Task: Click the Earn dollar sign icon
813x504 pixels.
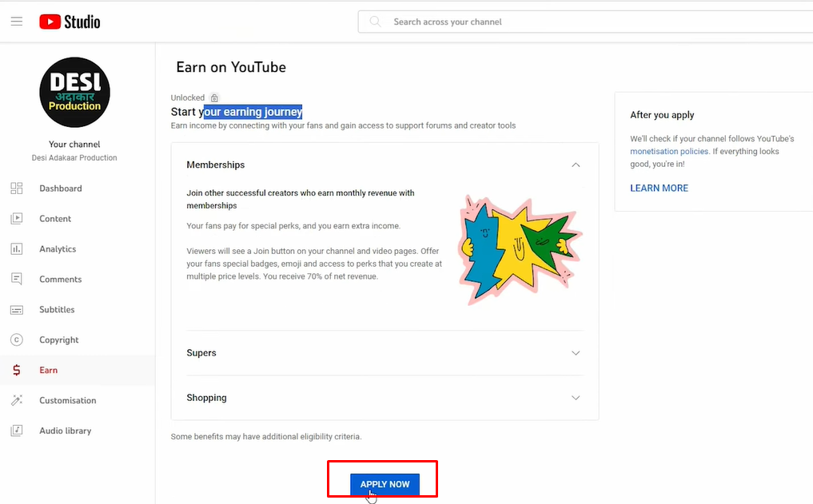Action: (x=17, y=370)
